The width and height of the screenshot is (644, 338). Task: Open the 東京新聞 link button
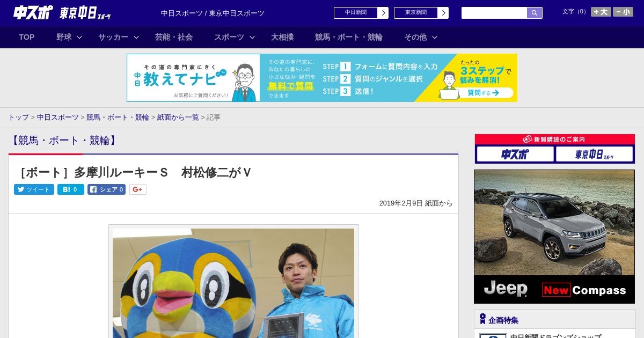click(x=421, y=13)
